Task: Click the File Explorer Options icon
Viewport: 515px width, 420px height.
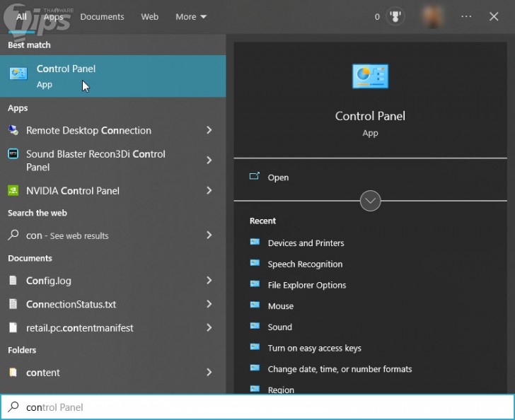Action: pos(255,284)
